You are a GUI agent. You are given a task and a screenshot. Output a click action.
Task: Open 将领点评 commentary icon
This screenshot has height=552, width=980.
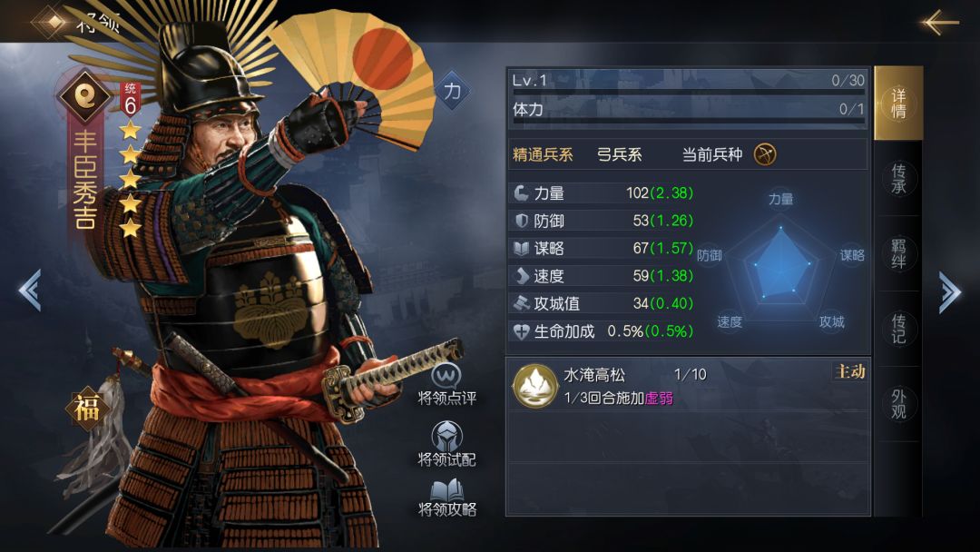click(446, 377)
